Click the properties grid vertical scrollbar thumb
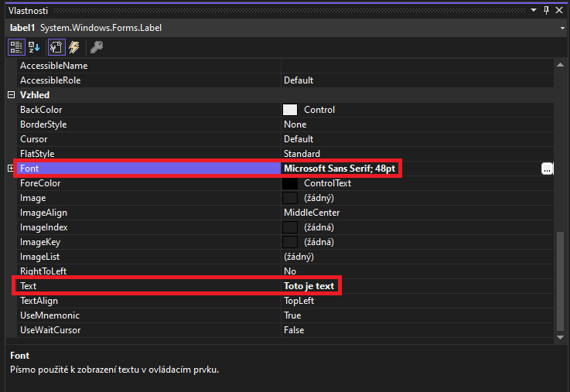The width and height of the screenshot is (570, 392). pos(561,281)
